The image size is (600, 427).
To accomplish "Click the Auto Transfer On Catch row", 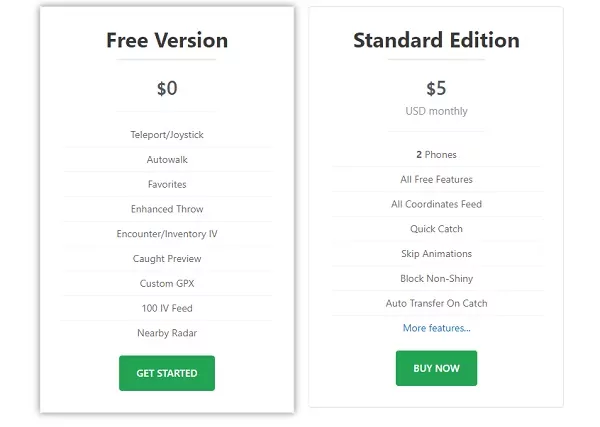I will [436, 303].
